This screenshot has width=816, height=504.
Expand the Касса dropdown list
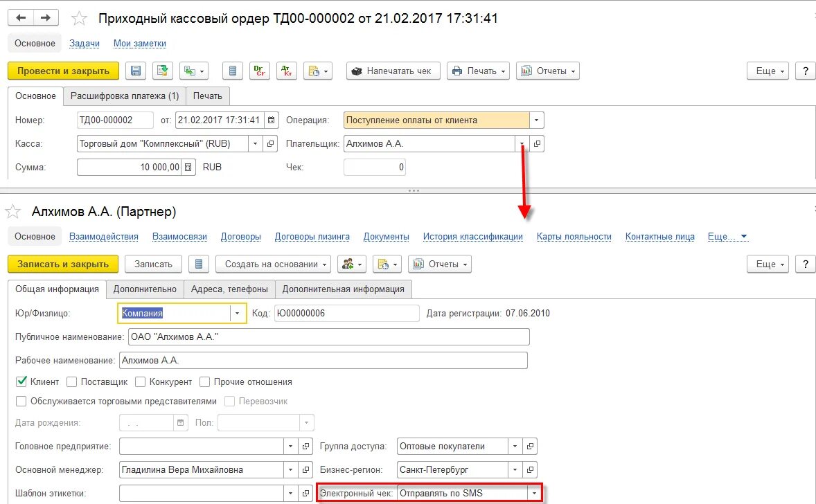(x=255, y=143)
